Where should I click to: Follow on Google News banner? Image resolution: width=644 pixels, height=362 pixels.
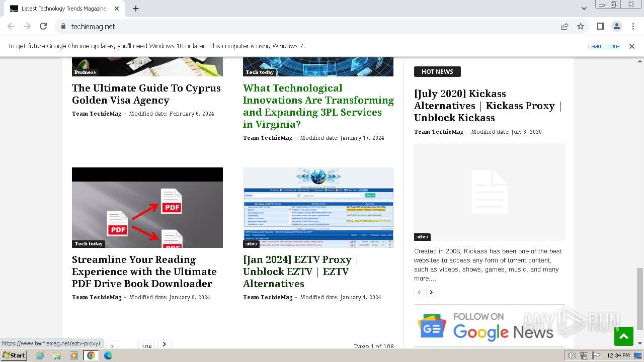[x=490, y=326]
